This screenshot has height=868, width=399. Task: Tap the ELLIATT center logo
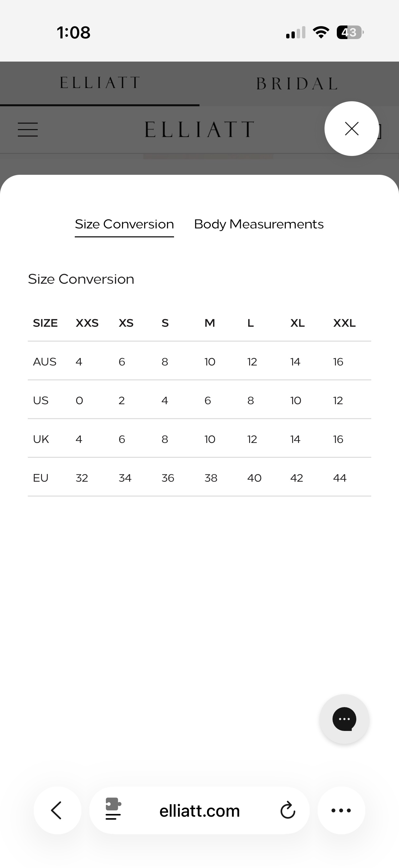point(199,129)
